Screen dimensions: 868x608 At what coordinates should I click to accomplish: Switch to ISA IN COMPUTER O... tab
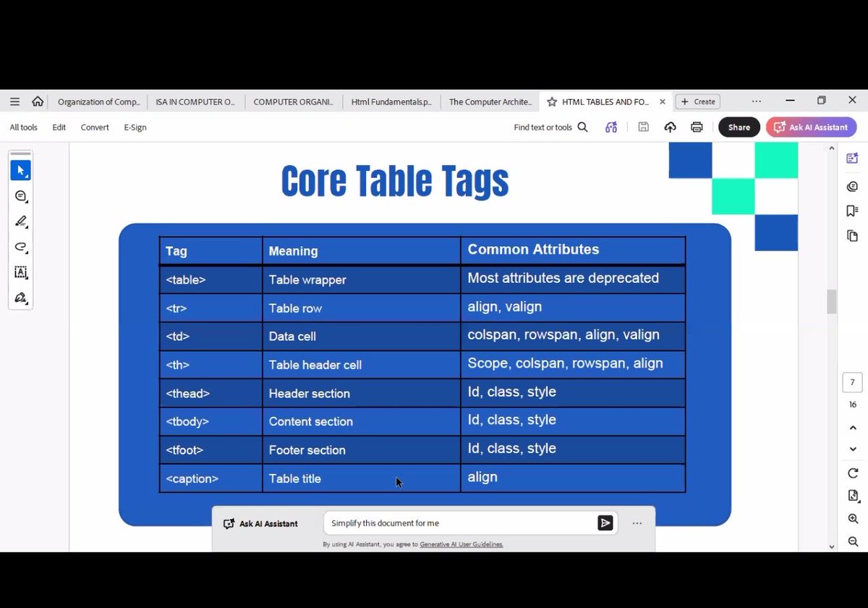pos(195,102)
